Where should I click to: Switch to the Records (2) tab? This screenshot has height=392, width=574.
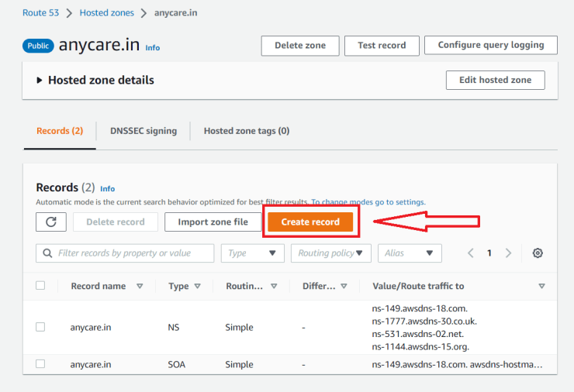tap(60, 131)
